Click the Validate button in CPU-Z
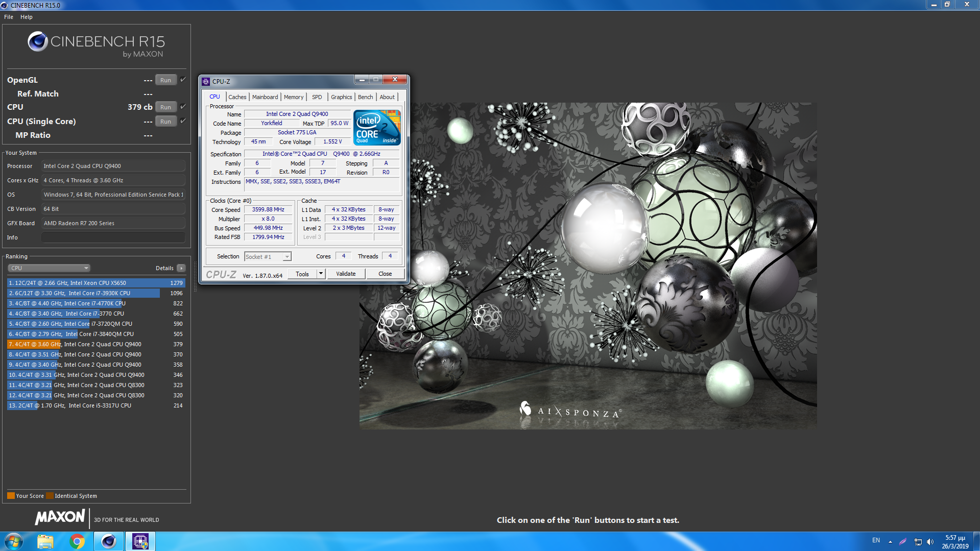980x551 pixels. pyautogui.click(x=346, y=274)
